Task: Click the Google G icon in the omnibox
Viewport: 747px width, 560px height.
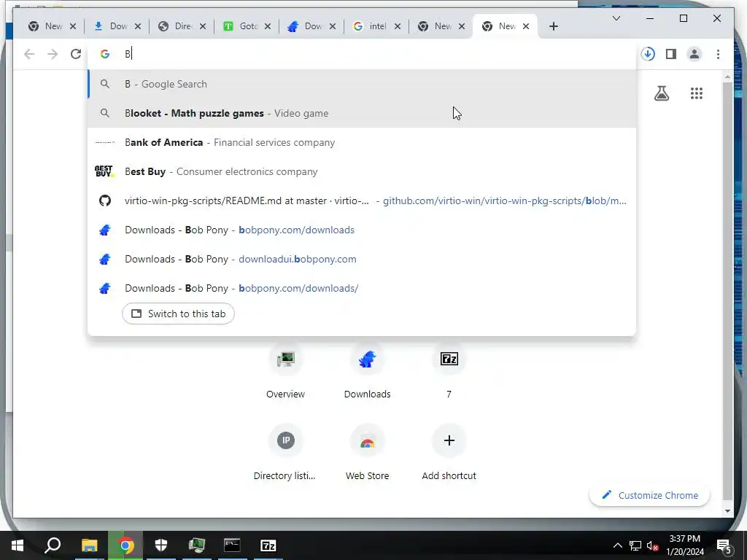Action: pos(105,54)
